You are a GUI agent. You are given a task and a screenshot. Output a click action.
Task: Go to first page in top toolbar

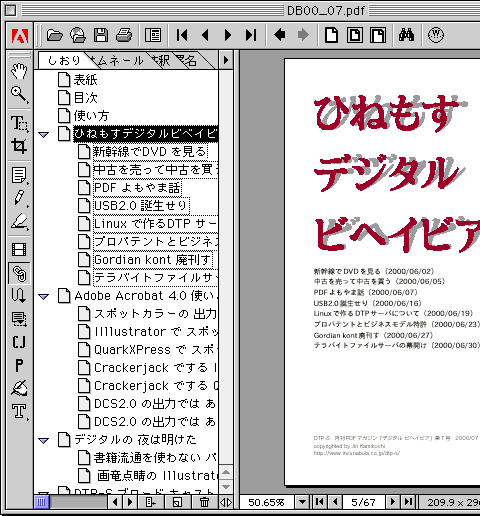pyautogui.click(x=182, y=35)
